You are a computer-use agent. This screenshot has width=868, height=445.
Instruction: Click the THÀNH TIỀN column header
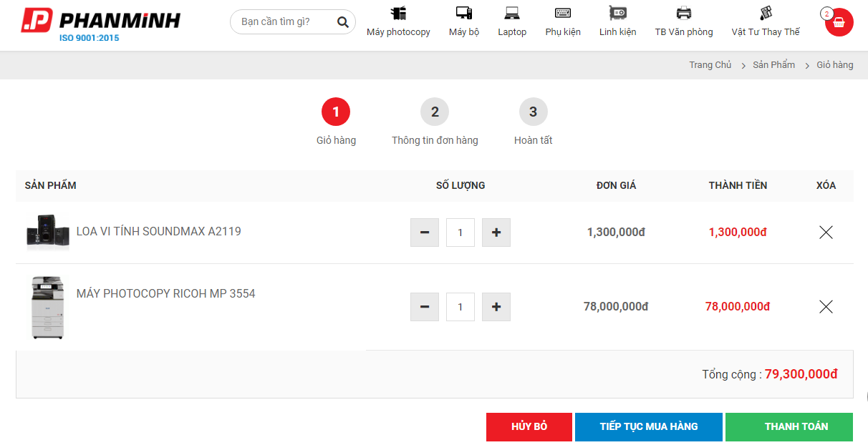coord(738,185)
